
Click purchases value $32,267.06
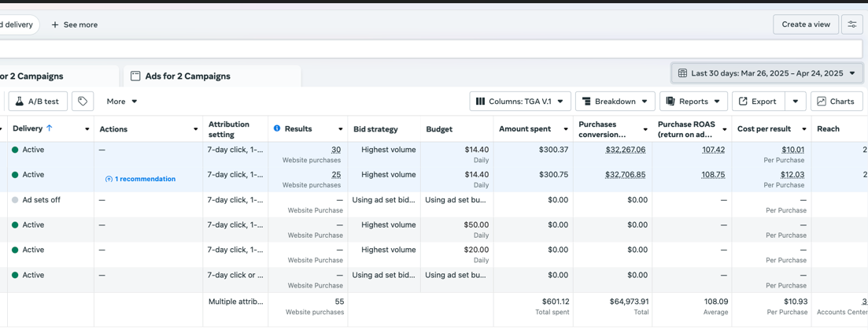point(625,150)
